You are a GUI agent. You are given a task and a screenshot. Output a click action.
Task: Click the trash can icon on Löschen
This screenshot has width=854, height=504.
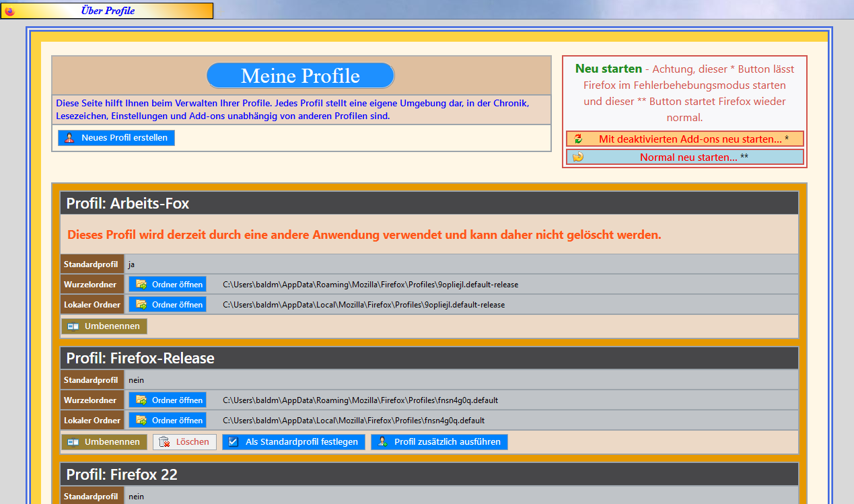pyautogui.click(x=164, y=442)
